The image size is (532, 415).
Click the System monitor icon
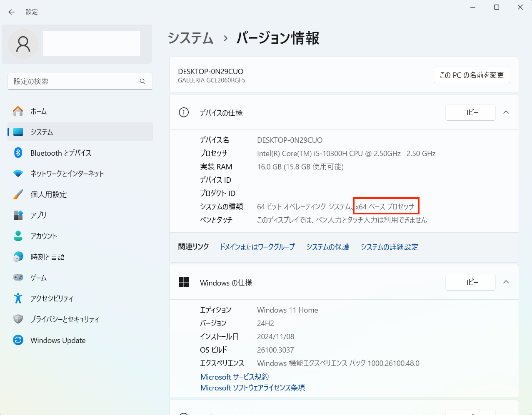click(x=18, y=132)
